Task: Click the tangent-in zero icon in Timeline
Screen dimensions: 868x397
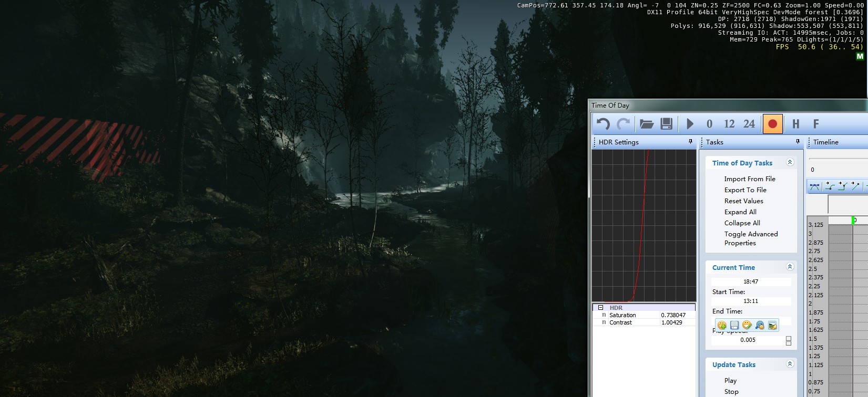Action: (x=830, y=186)
